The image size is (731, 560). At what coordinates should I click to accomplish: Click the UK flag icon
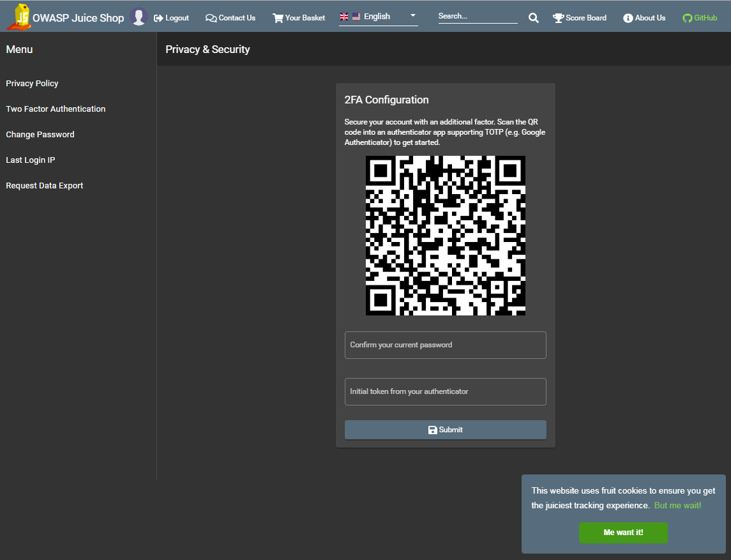pos(344,17)
